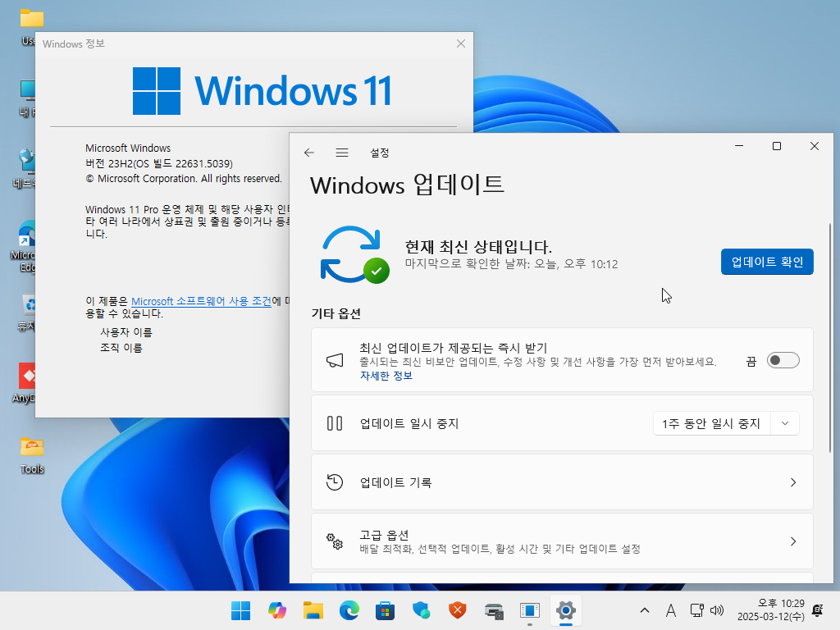
Task: Click the 1주 동안 일시 중지 button
Action: 711,424
